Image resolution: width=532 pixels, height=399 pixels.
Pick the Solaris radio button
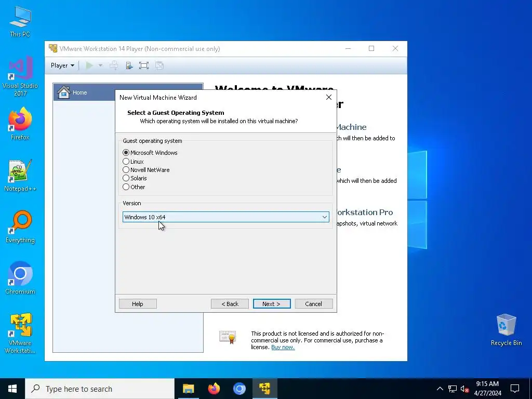(126, 178)
